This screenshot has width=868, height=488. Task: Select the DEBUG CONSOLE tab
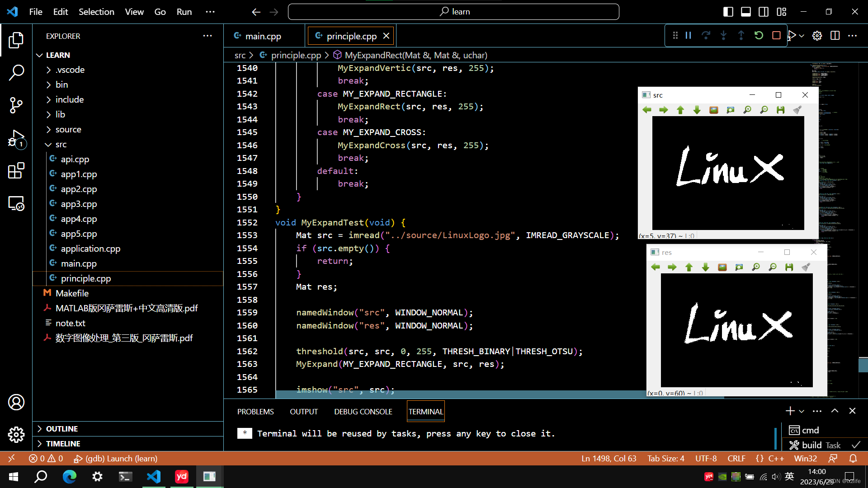[363, 412]
